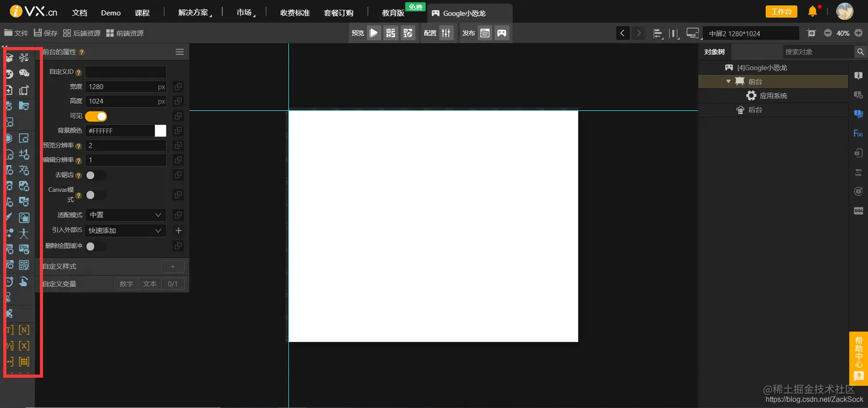Viewport: 868px width, 408px height.
Task: Click the 数字 custom variable button
Action: click(x=126, y=284)
